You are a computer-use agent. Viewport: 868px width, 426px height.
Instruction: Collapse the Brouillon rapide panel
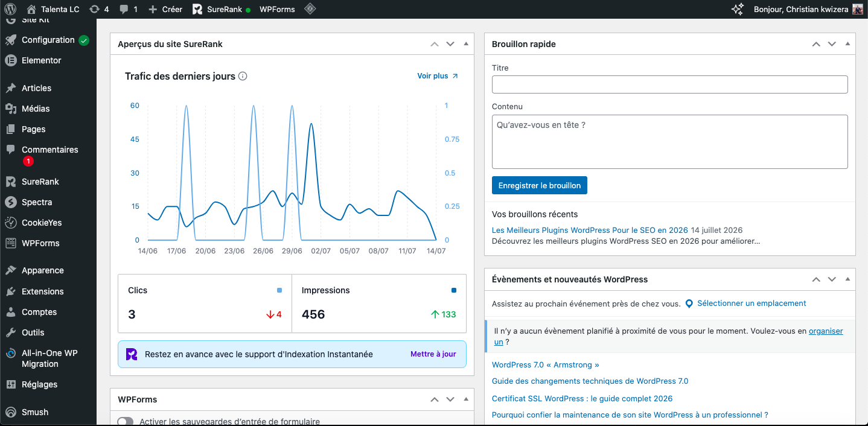[847, 44]
